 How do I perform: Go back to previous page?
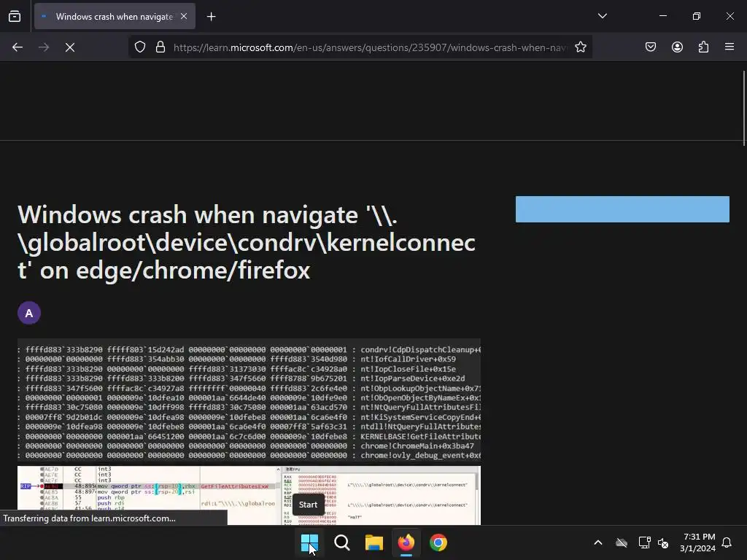[18, 47]
